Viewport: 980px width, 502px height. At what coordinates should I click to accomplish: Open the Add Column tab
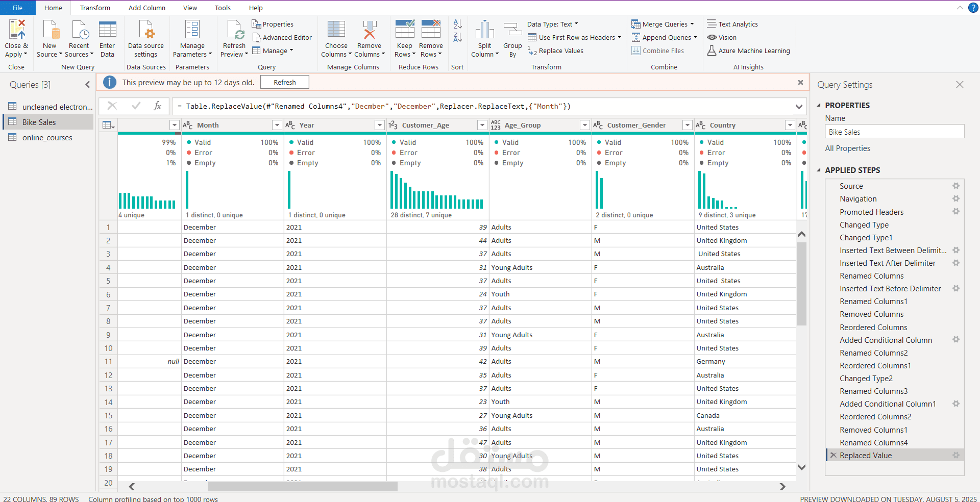pos(146,8)
